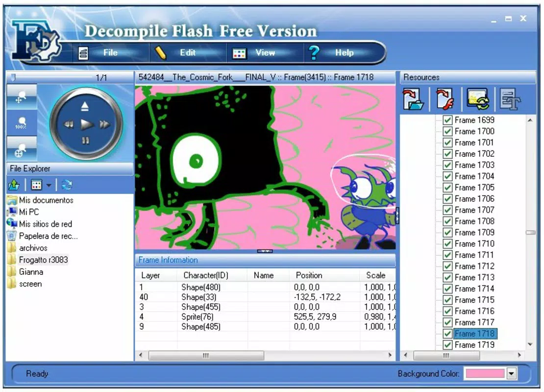The width and height of the screenshot is (544, 392).
Task: Select Frame 1704 in Resources list
Action: 474,176
